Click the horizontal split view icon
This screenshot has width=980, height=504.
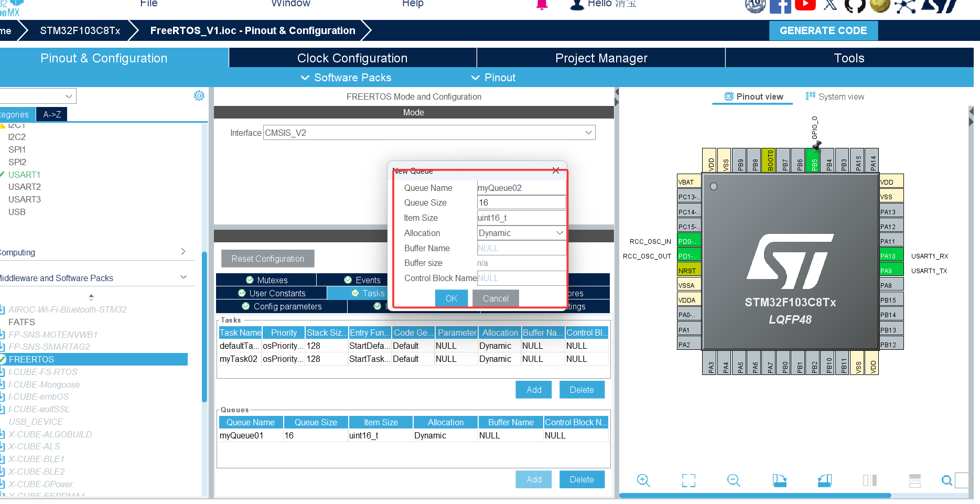click(x=915, y=480)
